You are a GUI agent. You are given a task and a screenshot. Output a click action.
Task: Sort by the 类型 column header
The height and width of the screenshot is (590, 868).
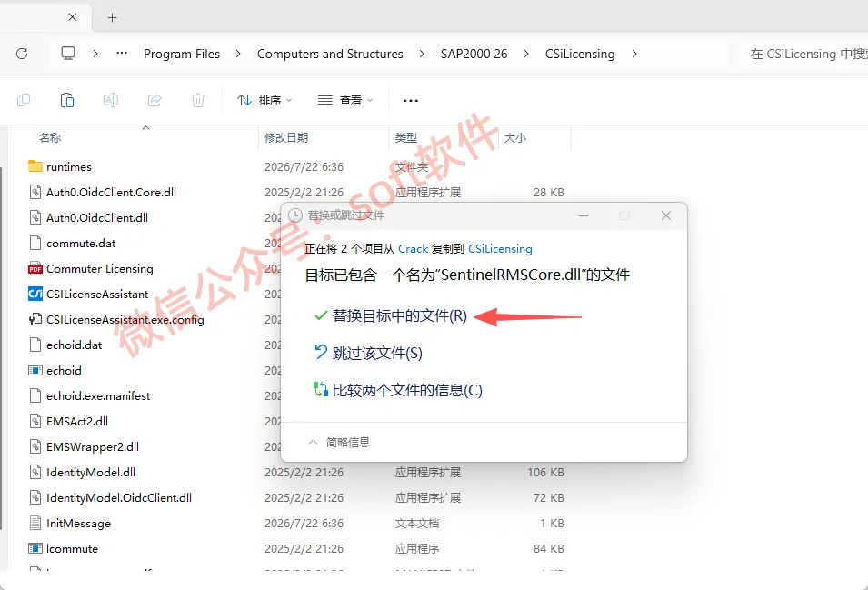(405, 138)
